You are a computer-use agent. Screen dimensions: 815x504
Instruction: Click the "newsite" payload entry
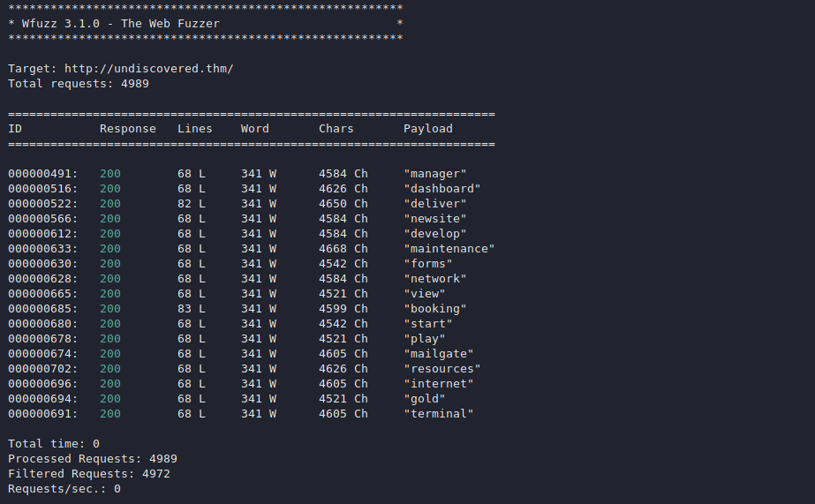pyautogui.click(x=435, y=219)
